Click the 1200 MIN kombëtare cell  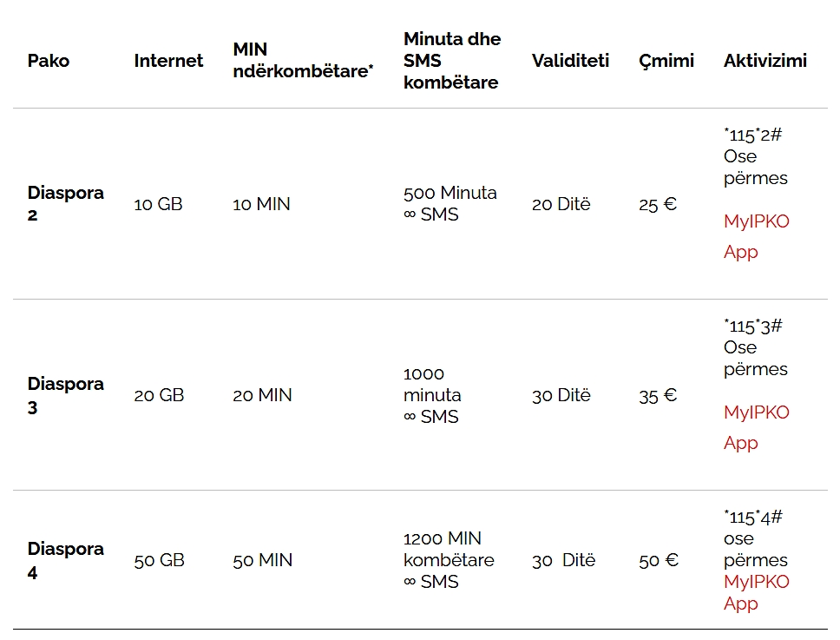point(448,549)
